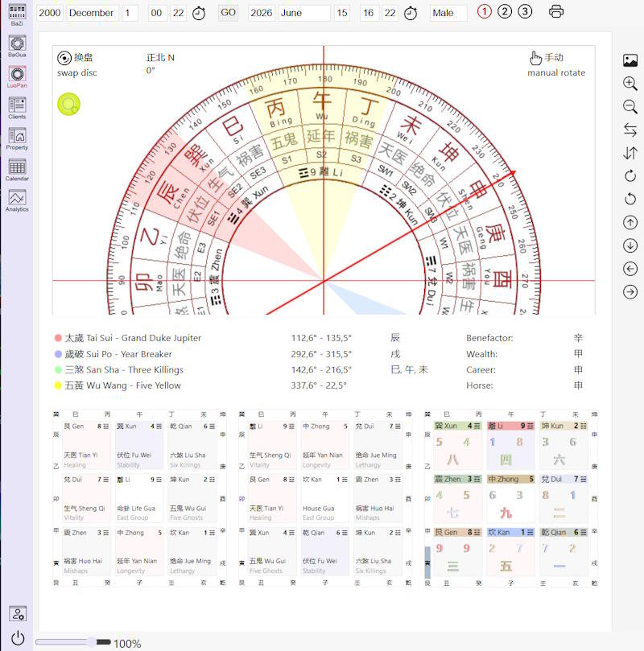Screen dimensions: 644x651
Task: Select chart option 2
Action: (505, 11)
